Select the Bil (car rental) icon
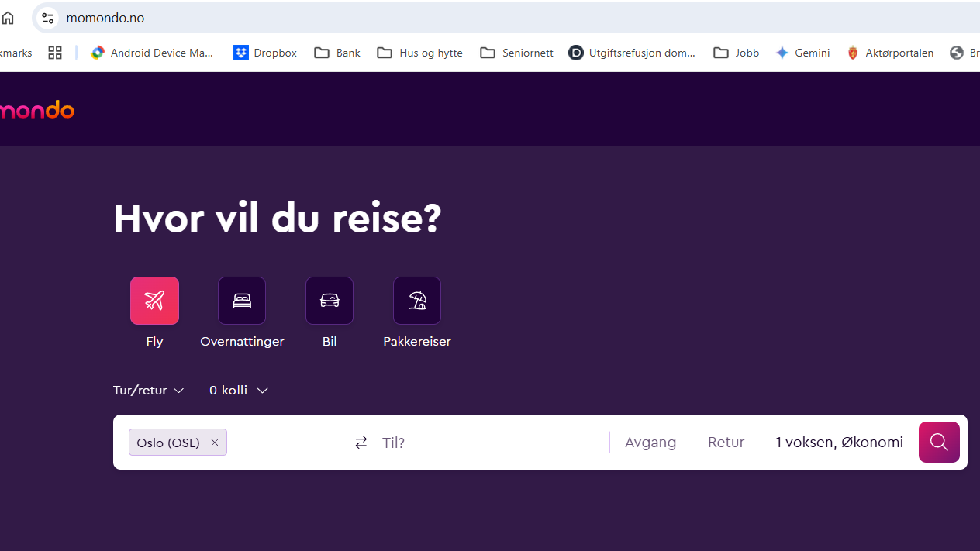980x551 pixels. [329, 301]
